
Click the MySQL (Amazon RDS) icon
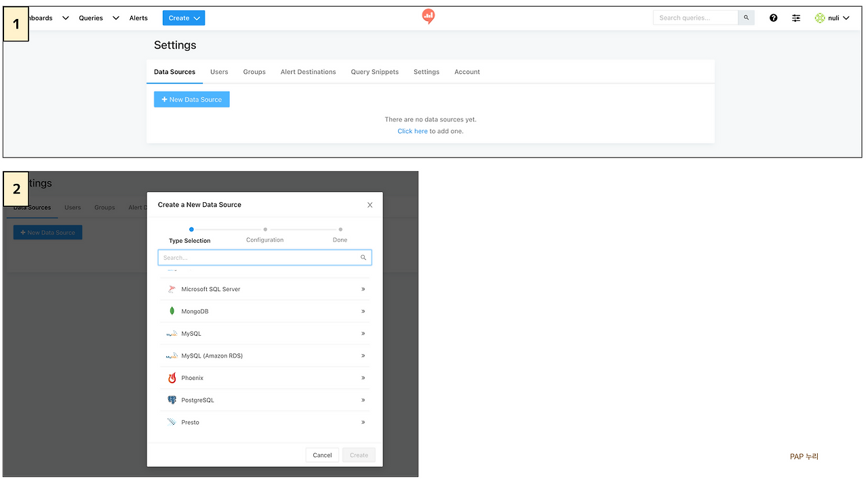(172, 356)
